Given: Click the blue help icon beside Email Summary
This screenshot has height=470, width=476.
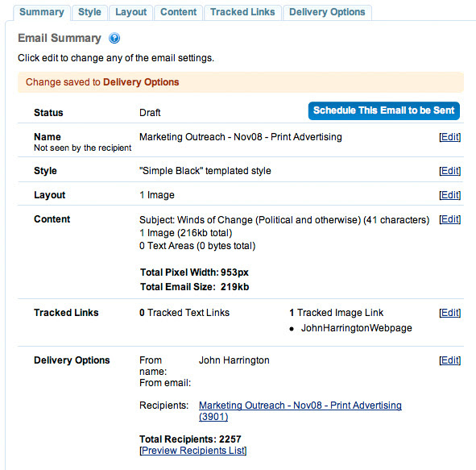Looking at the screenshot, I should 114,38.
